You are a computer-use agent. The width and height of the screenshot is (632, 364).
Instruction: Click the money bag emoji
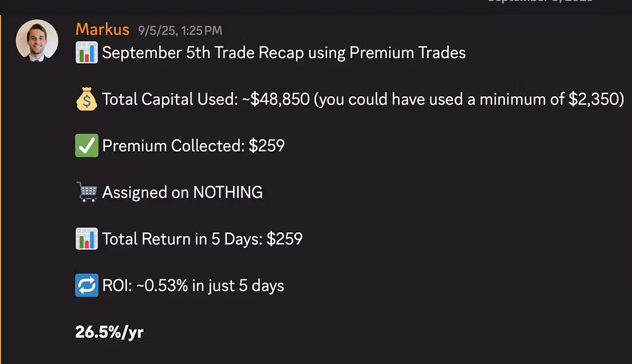[87, 99]
